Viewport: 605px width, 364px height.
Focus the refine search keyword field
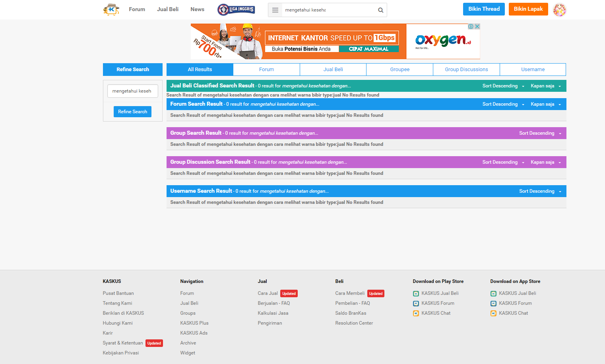[x=133, y=91]
